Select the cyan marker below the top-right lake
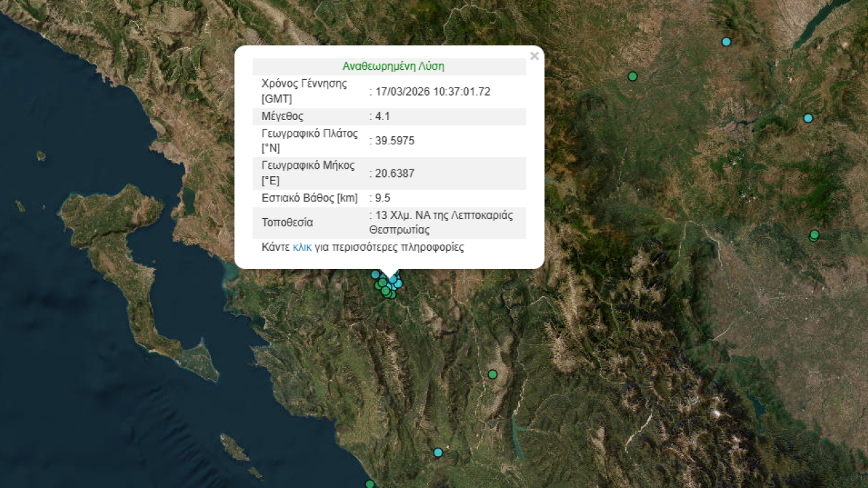The image size is (868, 488). [808, 118]
